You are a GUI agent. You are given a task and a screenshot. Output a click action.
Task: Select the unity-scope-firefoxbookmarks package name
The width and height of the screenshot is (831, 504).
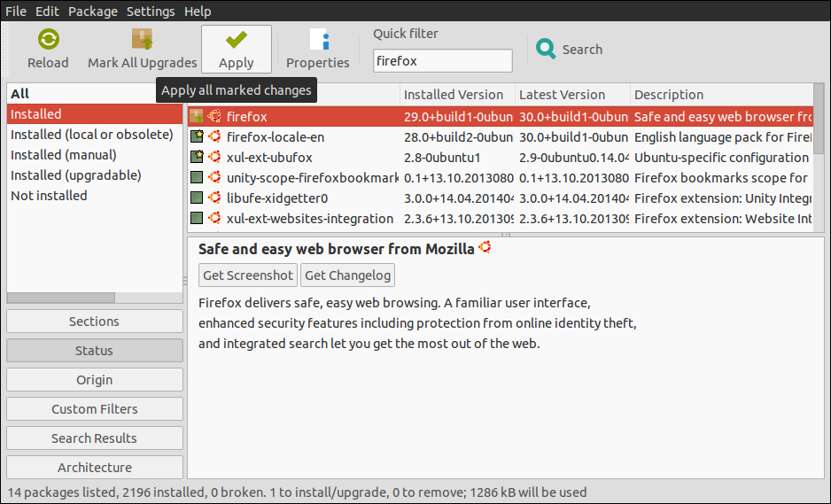[x=312, y=177]
